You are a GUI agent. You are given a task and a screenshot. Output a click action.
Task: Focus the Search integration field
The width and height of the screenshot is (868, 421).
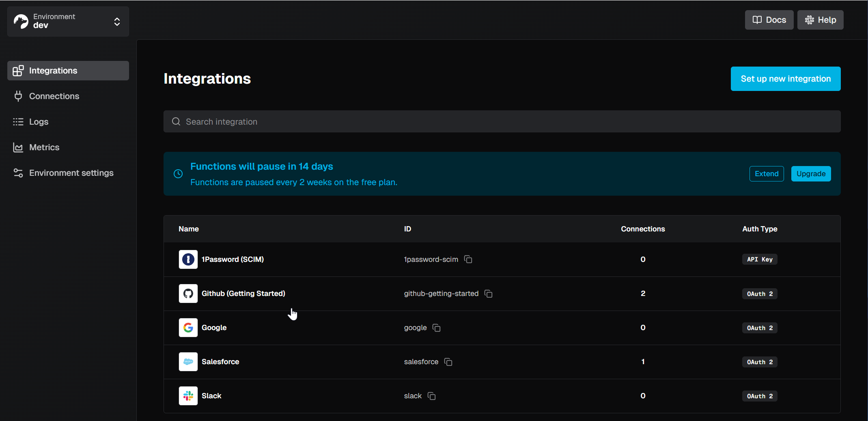(x=502, y=121)
